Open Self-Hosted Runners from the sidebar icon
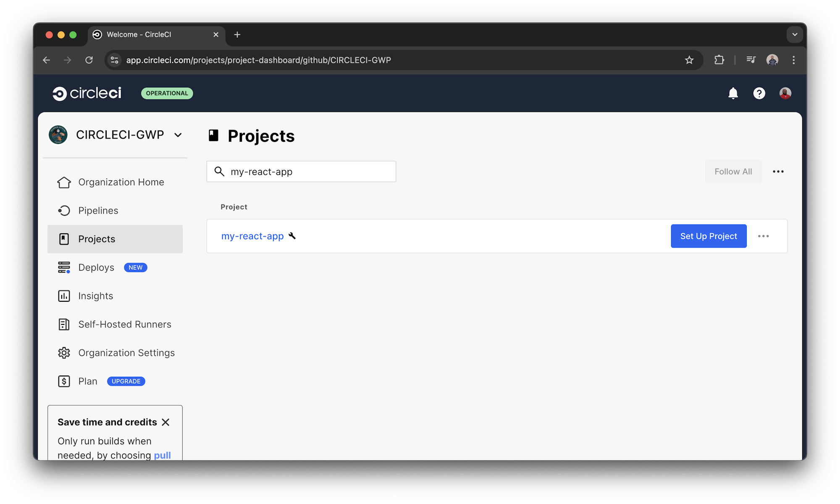Screen dimensions: 840x504 pos(64,324)
